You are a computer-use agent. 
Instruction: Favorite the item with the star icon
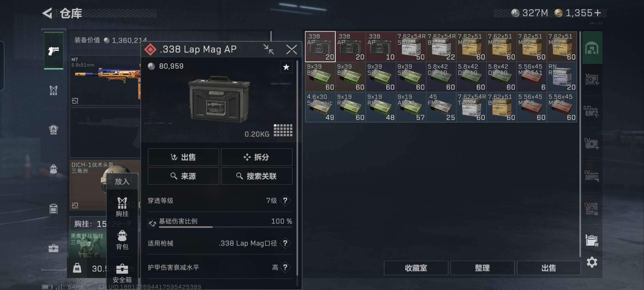(286, 67)
